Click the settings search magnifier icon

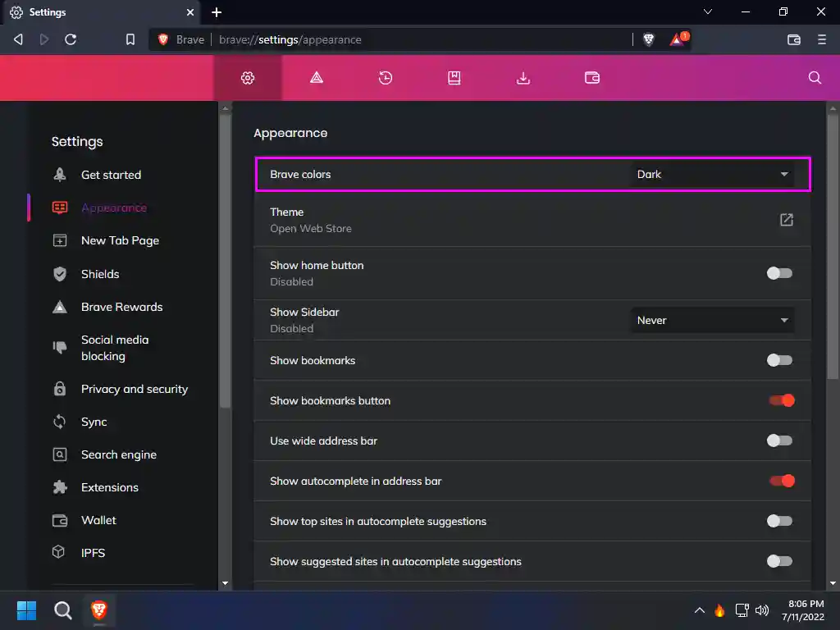815,78
